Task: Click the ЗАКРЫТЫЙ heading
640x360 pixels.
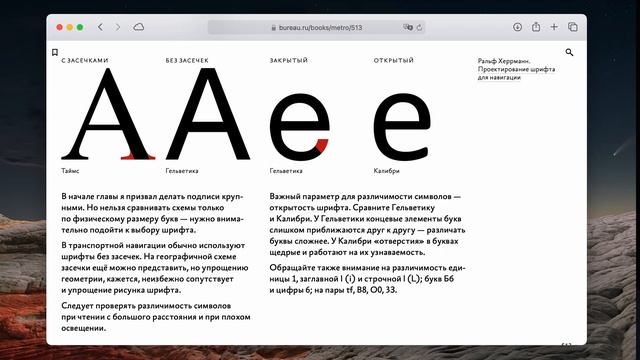Action: [x=289, y=60]
